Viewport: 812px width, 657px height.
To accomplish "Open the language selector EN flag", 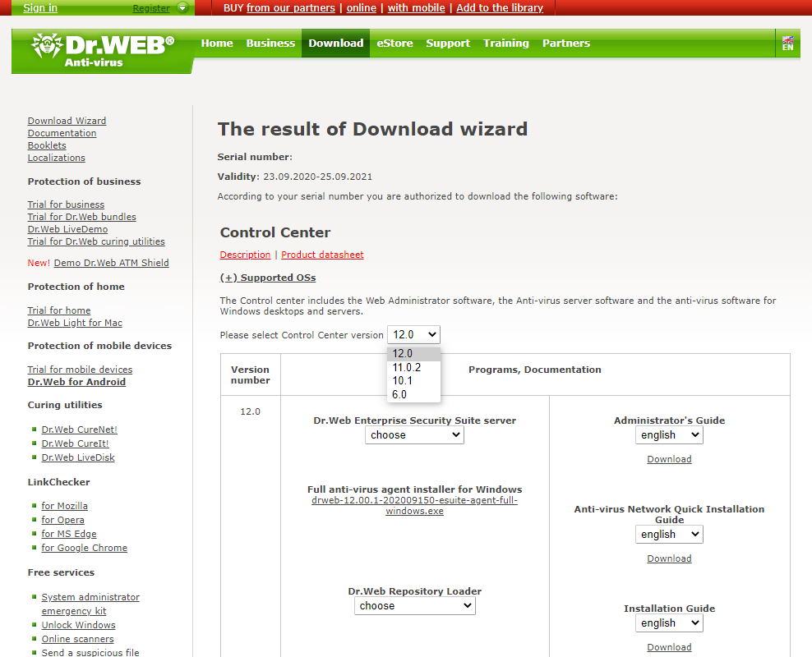I will [787, 43].
